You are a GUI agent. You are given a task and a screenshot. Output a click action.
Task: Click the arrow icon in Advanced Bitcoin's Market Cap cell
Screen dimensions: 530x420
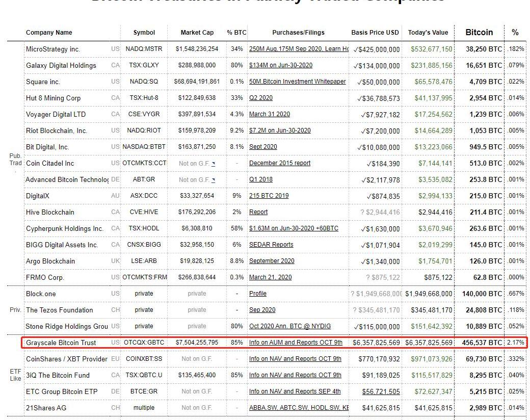tap(214, 180)
